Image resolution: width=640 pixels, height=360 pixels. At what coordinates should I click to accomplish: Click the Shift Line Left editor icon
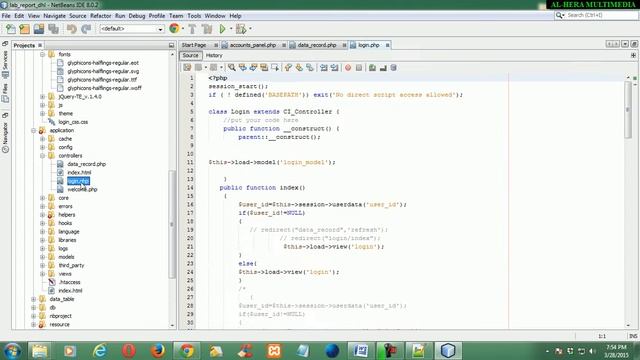click(324, 68)
